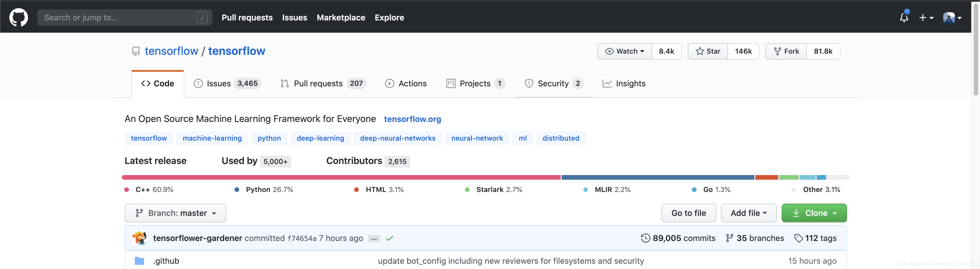The width and height of the screenshot is (980, 269).
Task: Expand the commit message ellipsis
Action: pyautogui.click(x=374, y=239)
